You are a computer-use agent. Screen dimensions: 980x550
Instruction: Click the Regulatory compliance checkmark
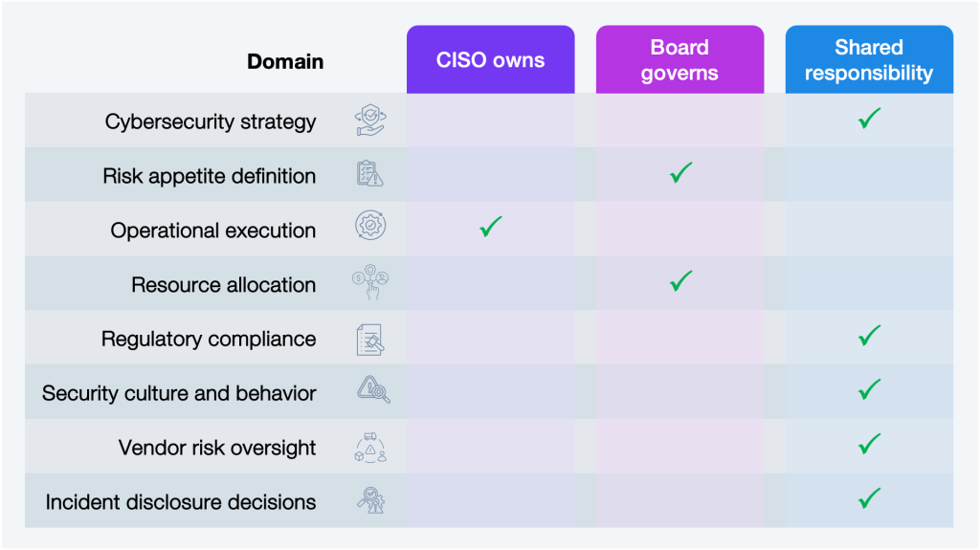click(x=869, y=336)
